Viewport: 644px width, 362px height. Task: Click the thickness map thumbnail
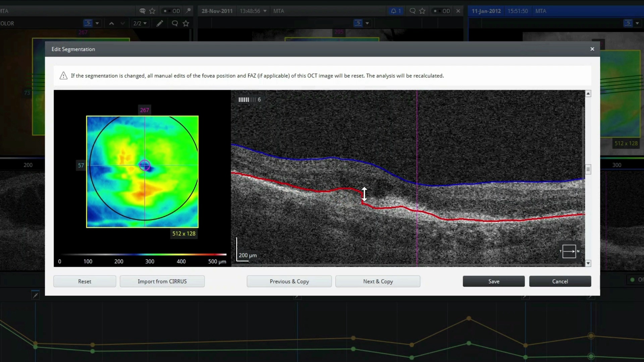pyautogui.click(x=142, y=172)
